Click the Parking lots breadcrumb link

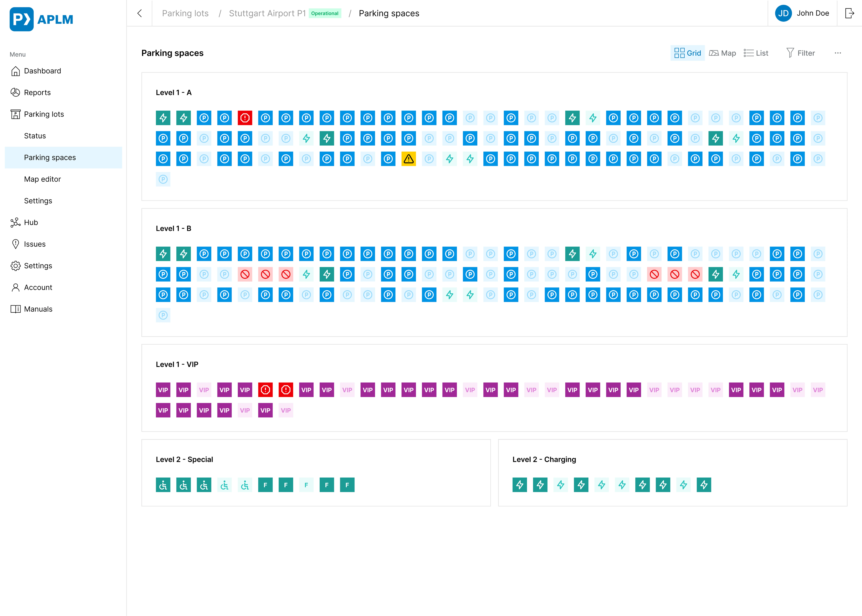click(185, 13)
